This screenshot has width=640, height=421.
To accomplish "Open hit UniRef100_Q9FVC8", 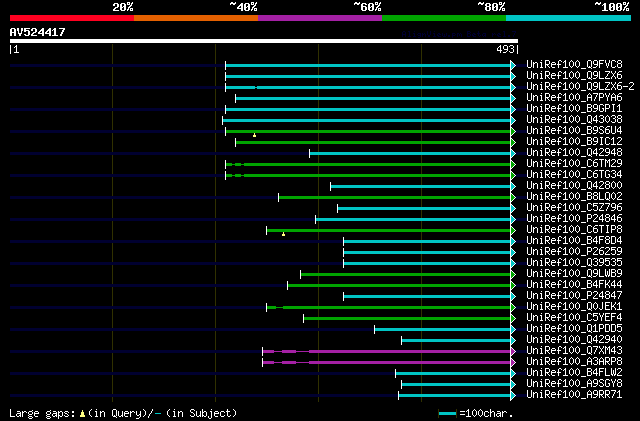I will click(x=574, y=64).
